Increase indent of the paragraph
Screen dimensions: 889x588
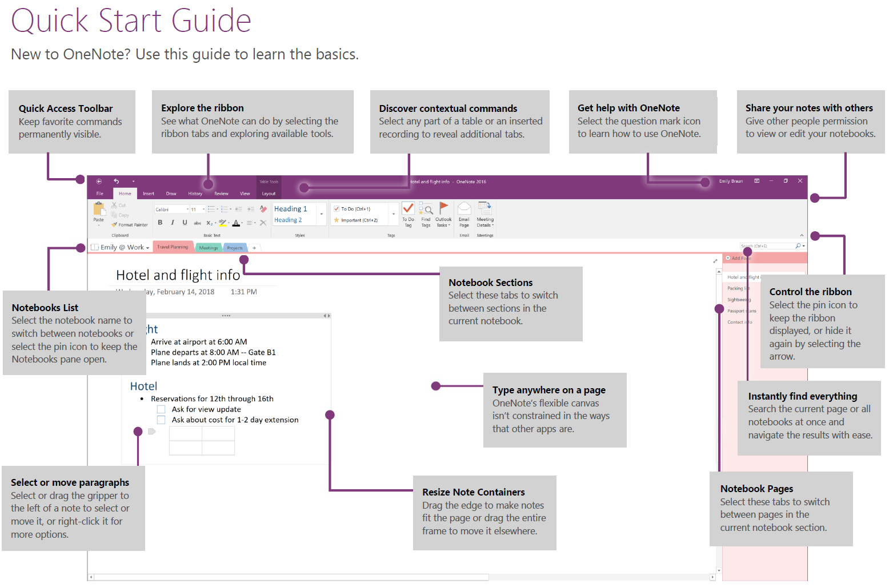pos(250,210)
